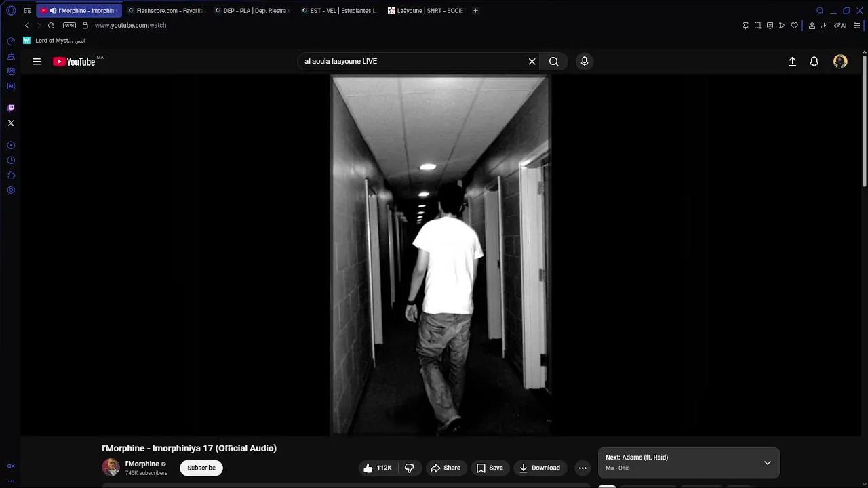Open GX Corner at sidebar bottom
Screen dimensions: 868x488
point(11,466)
